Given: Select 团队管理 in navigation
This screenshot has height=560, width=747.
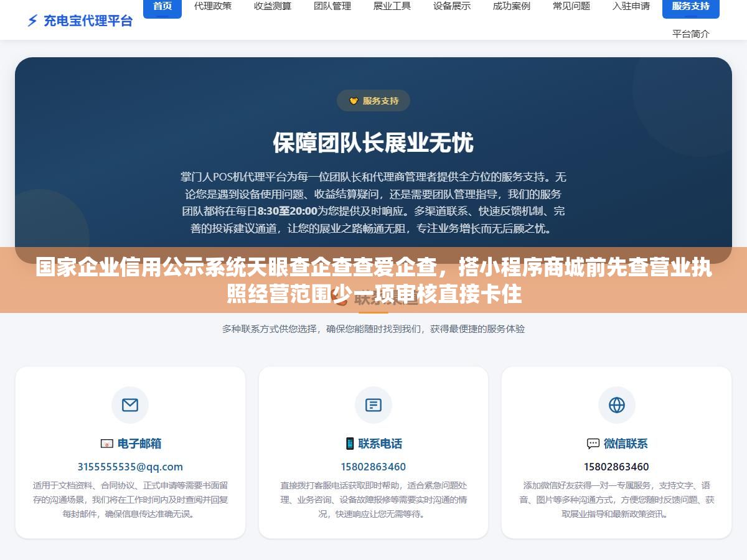Looking at the screenshot, I should (332, 6).
